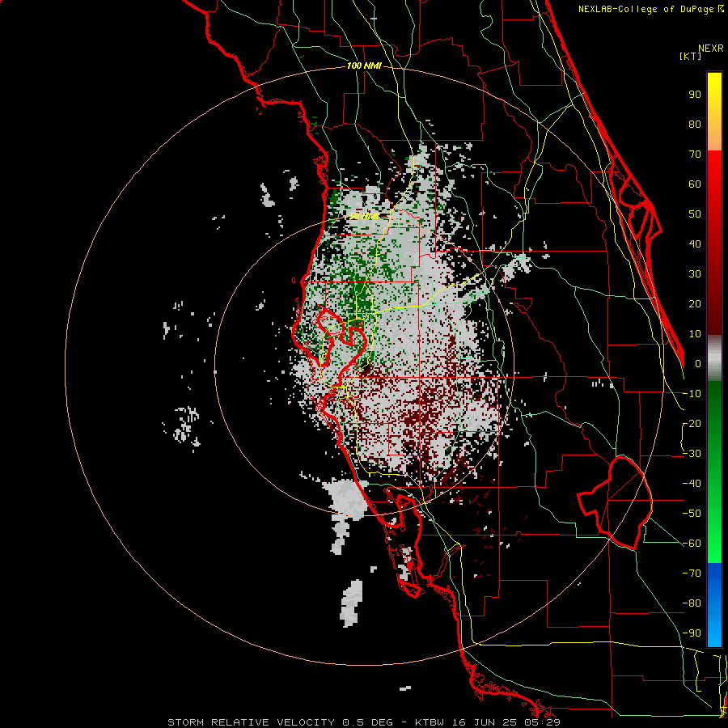
Task: Click the positive 70 scale value
Action: (695, 154)
